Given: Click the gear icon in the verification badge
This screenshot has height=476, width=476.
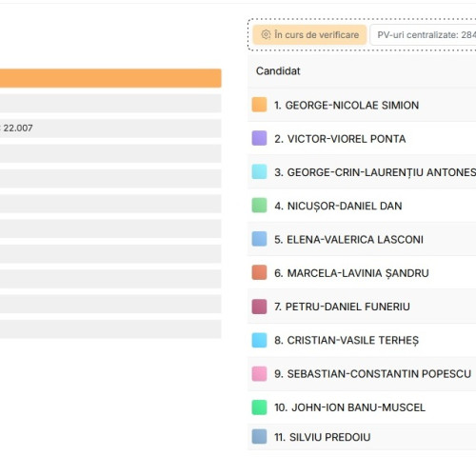Looking at the screenshot, I should pyautogui.click(x=266, y=34).
